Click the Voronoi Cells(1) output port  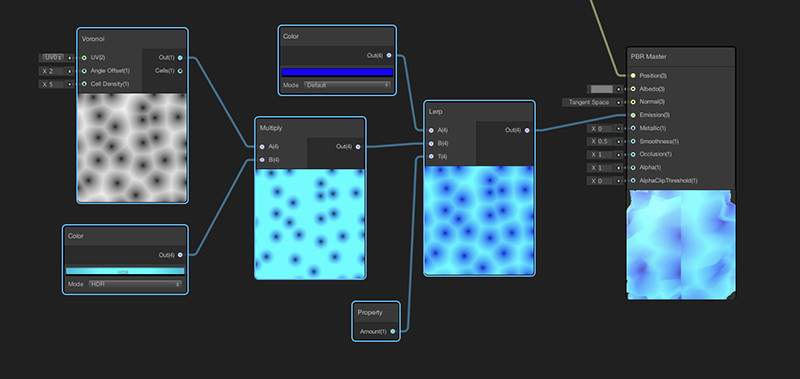(x=180, y=71)
